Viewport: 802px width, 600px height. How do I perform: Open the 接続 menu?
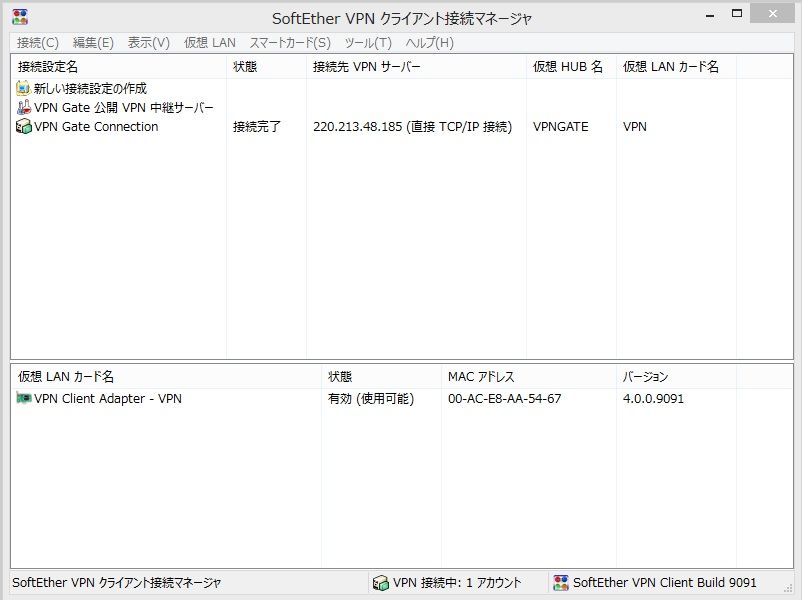click(36, 42)
